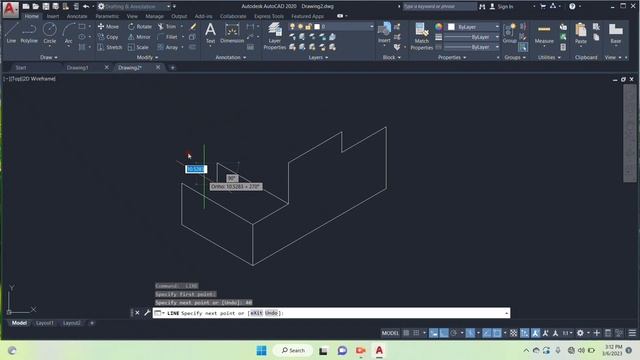This screenshot has height=360, width=640.
Task: Switch to the Annotate ribbon tab
Action: click(x=77, y=16)
